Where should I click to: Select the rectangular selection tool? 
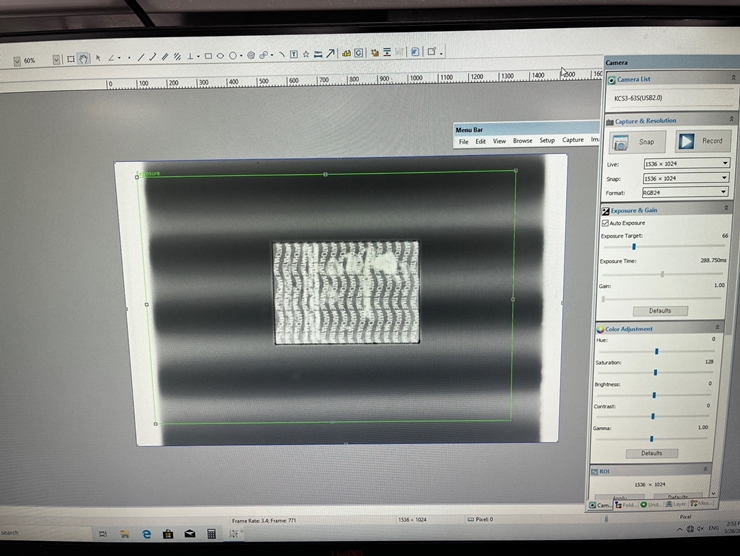point(70,59)
